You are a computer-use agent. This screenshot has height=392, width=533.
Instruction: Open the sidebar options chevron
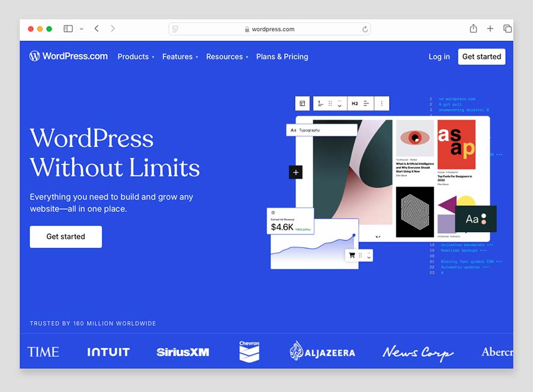[82, 29]
